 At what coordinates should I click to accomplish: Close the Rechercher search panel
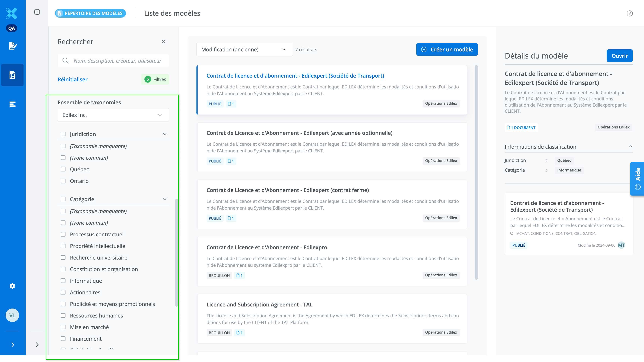pos(164,42)
